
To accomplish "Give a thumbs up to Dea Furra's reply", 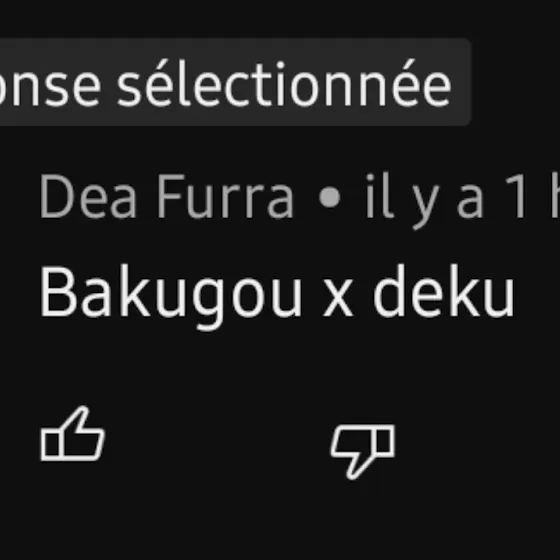I will pos(72,434).
